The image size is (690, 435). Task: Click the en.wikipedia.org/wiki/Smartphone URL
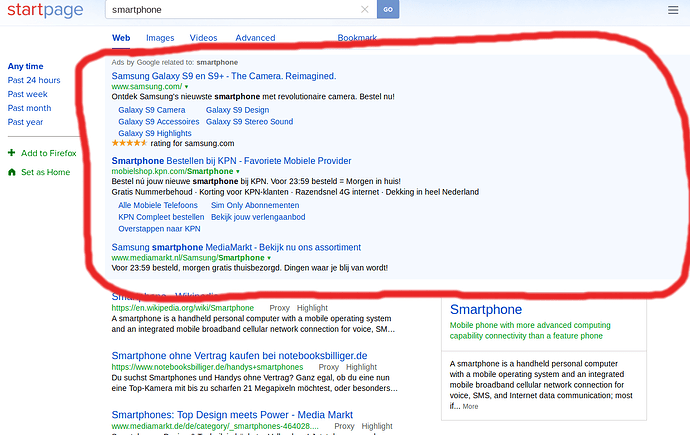[183, 308]
